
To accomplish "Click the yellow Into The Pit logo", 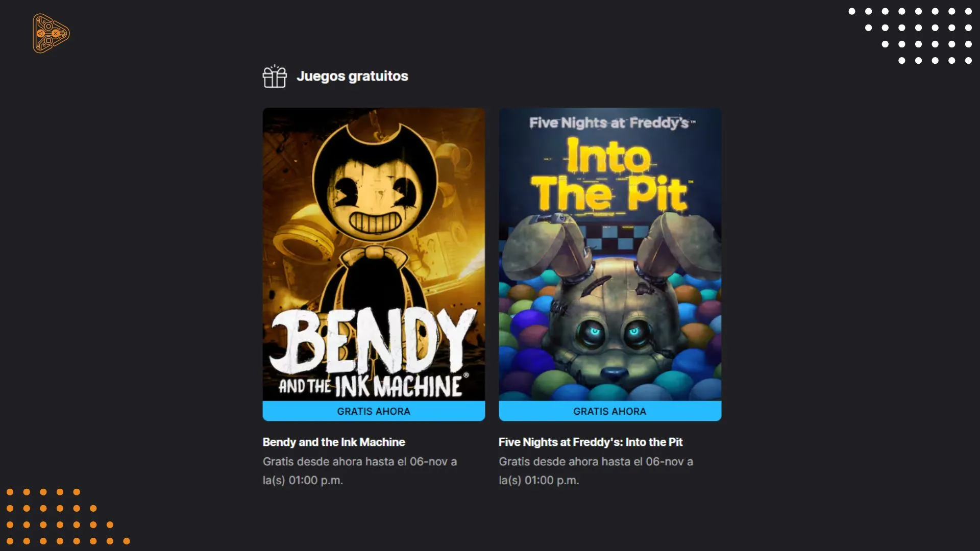I will click(610, 176).
